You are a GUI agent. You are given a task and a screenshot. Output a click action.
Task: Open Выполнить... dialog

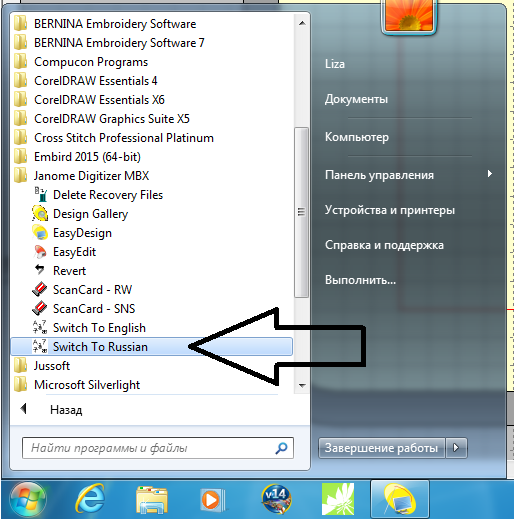click(360, 280)
